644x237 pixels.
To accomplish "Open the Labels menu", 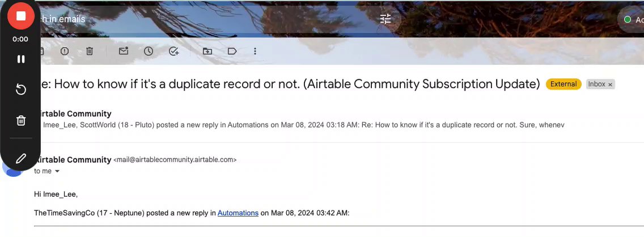I will point(232,51).
